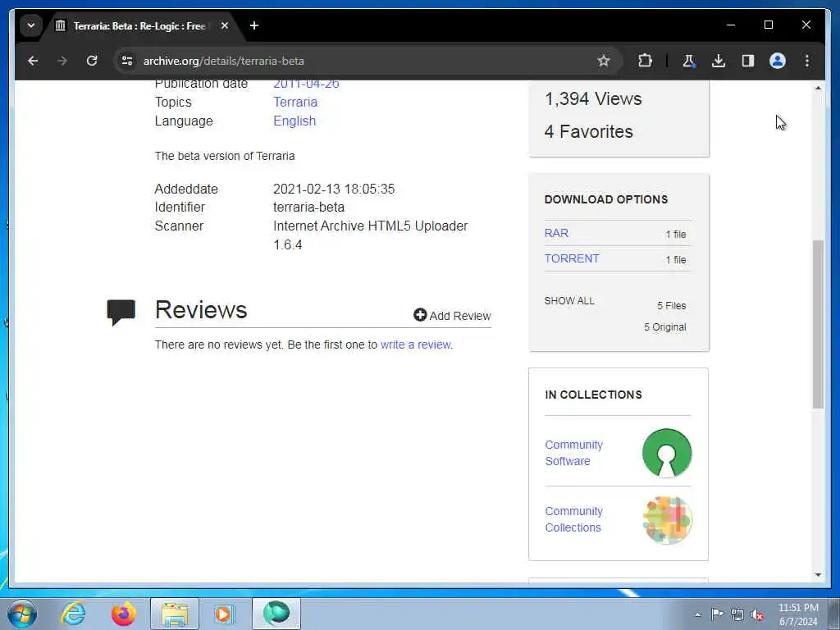The image size is (840, 630).
Task: Show hidden tray icons arrow
Action: [x=697, y=614]
